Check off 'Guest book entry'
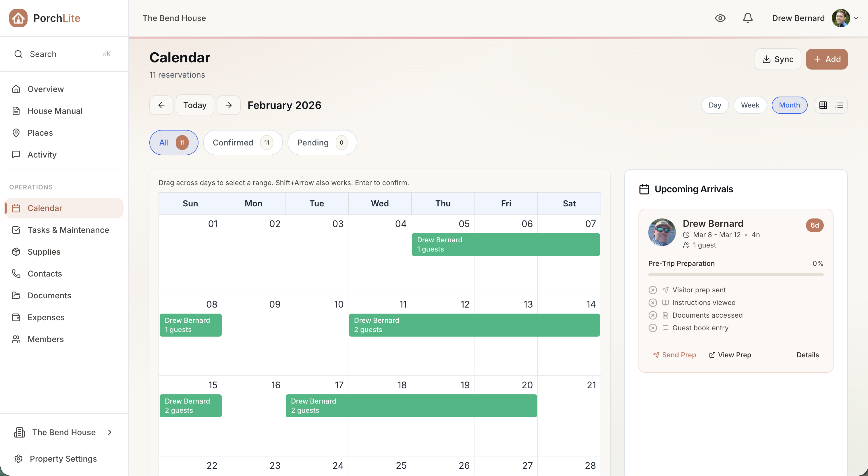 [x=653, y=328]
